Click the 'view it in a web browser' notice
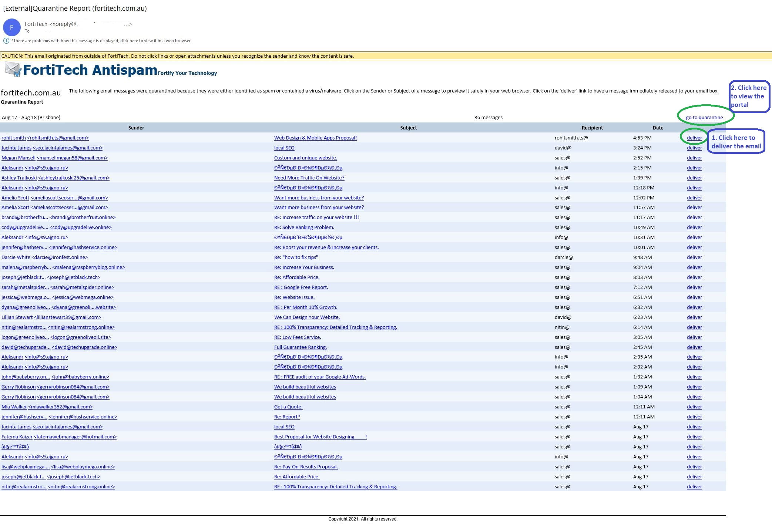This screenshot has height=532, width=772. (101, 41)
